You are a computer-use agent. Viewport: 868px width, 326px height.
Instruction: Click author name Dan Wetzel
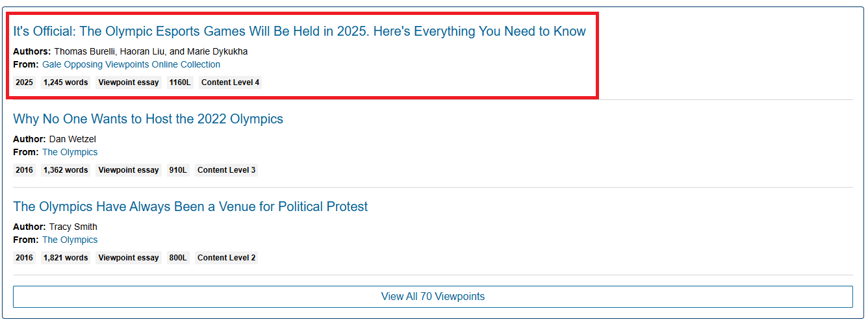pyautogui.click(x=73, y=139)
